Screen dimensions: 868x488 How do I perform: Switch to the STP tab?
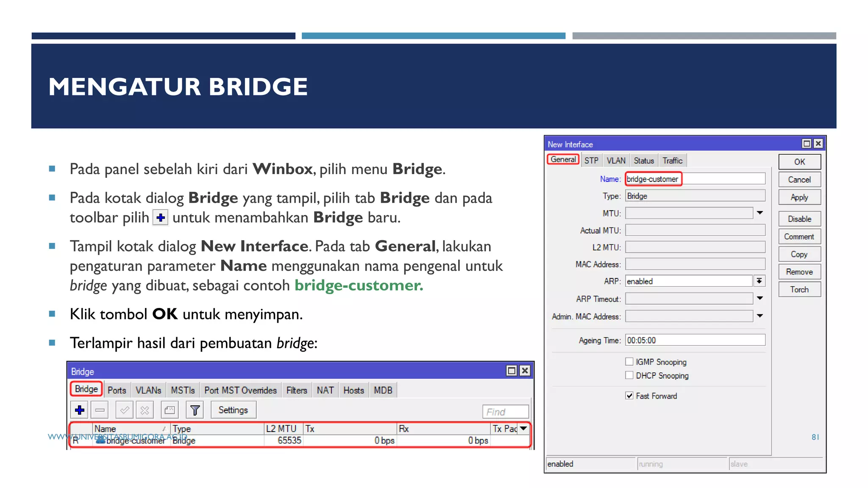coord(591,161)
